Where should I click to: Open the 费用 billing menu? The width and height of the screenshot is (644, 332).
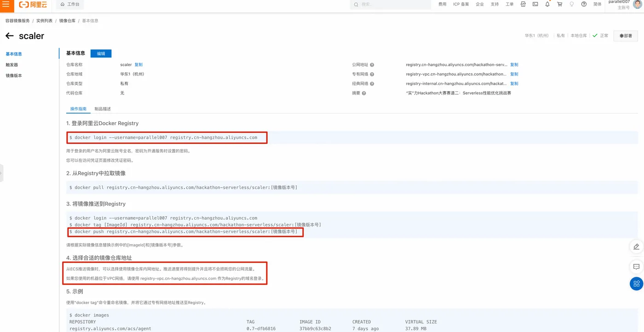click(443, 4)
